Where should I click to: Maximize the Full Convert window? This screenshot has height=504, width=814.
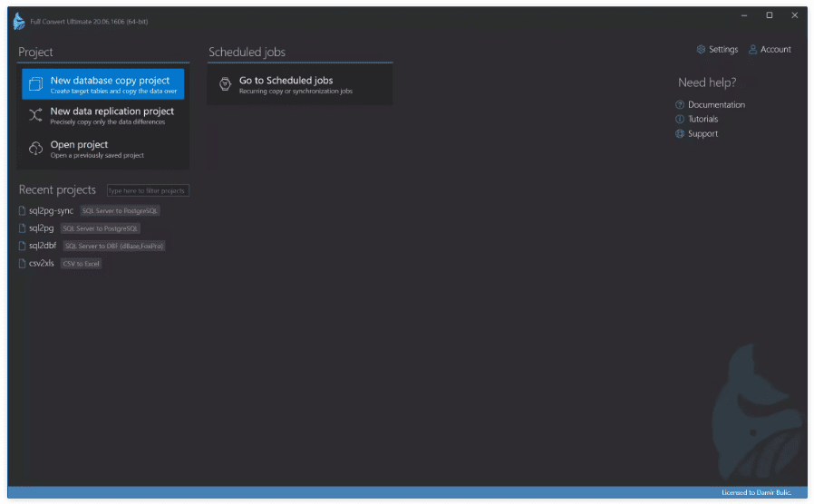770,15
